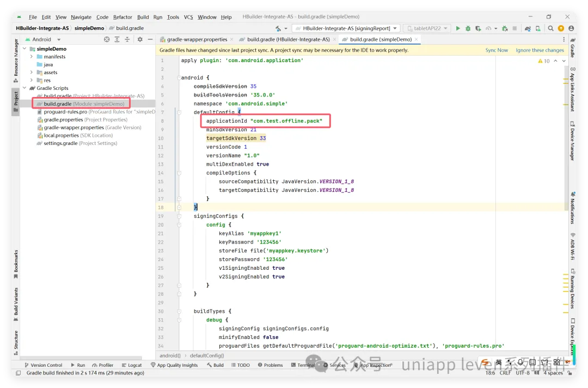Screen dimensions: 588x388
Task: Expand the manifests folder
Action: point(32,57)
